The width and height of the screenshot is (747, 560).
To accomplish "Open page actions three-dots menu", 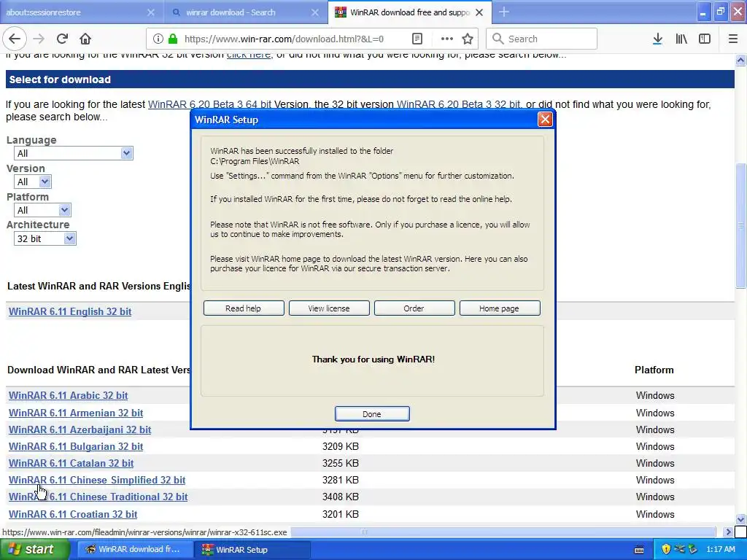I will point(446,39).
